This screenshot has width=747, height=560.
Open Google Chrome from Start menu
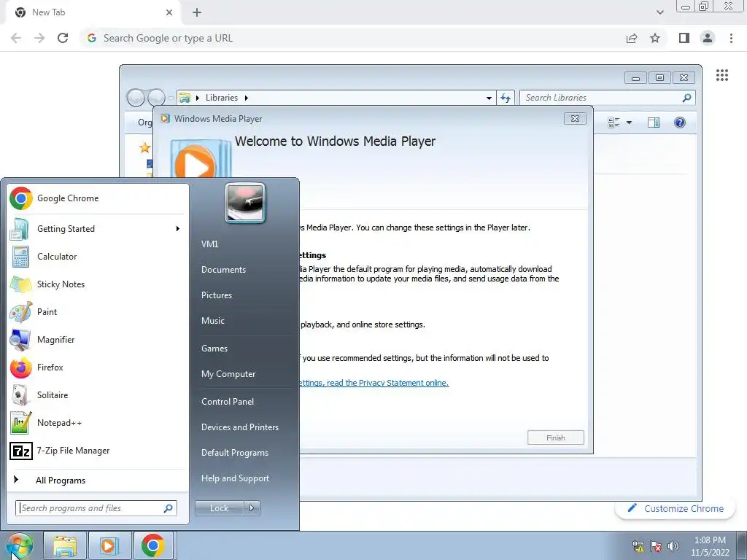click(98, 198)
